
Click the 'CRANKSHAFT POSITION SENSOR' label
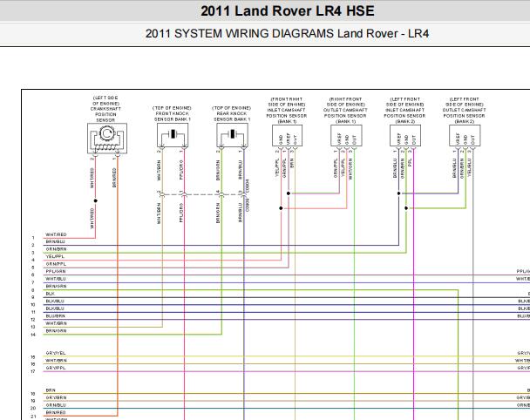(105, 114)
